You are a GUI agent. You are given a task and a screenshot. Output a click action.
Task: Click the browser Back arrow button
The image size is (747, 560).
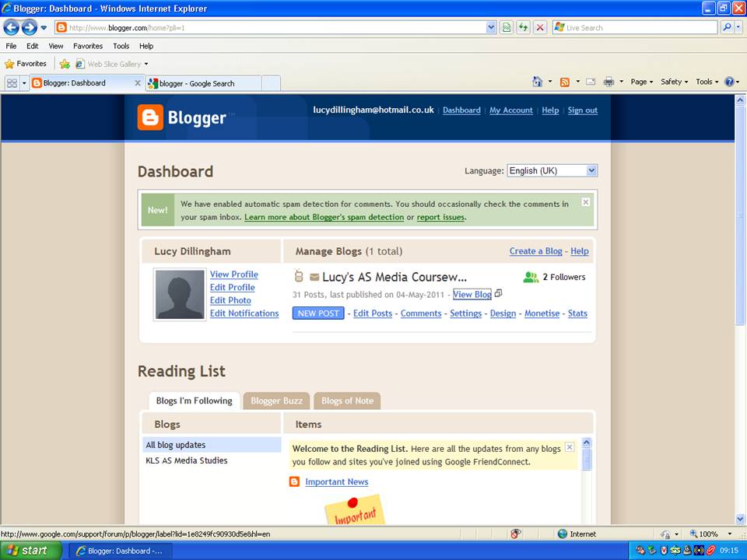pos(12,28)
